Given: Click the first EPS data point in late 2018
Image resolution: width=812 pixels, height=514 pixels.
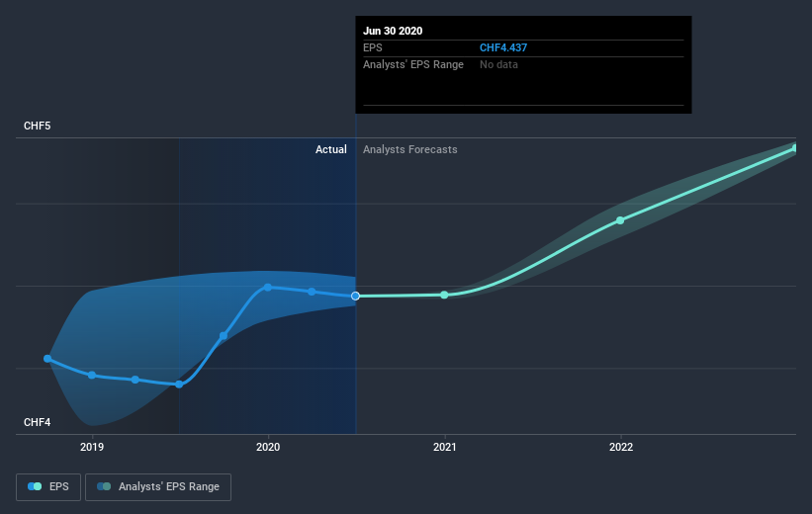Looking at the screenshot, I should (x=47, y=359).
